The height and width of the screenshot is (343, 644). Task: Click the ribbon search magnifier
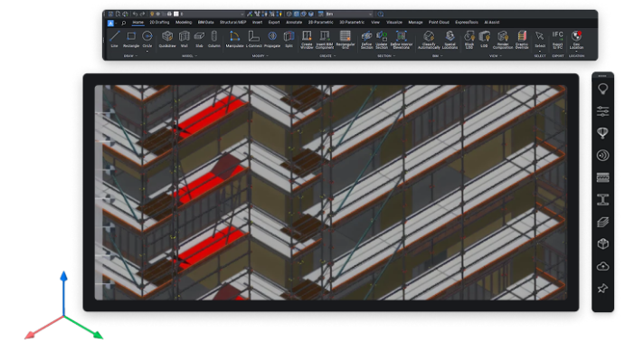(123, 23)
